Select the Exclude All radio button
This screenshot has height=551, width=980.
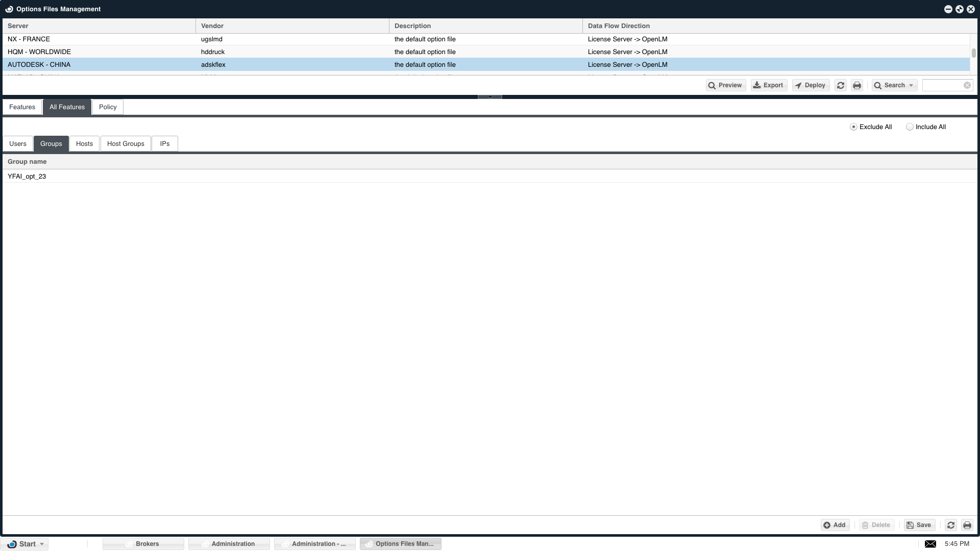[853, 127]
